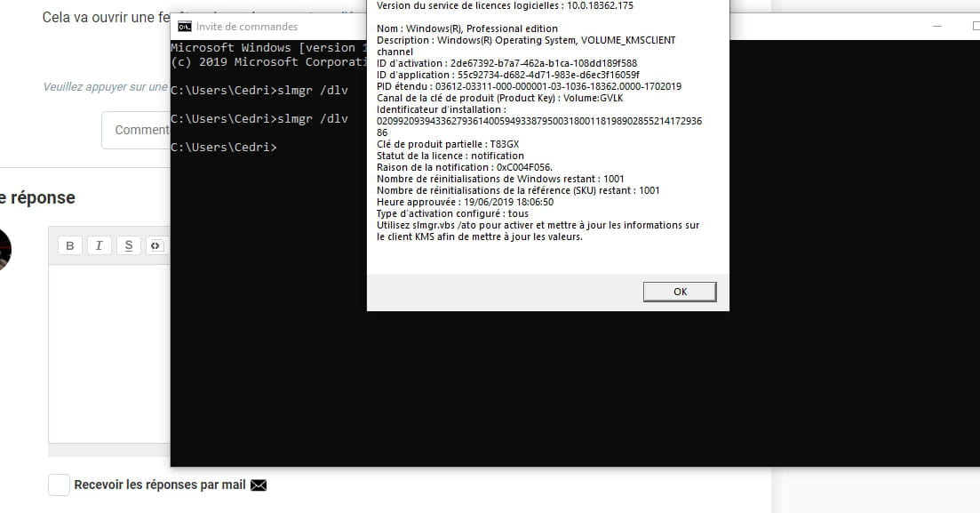Click inside the reply text area
The height and width of the screenshot is (513, 980).
coord(109,354)
